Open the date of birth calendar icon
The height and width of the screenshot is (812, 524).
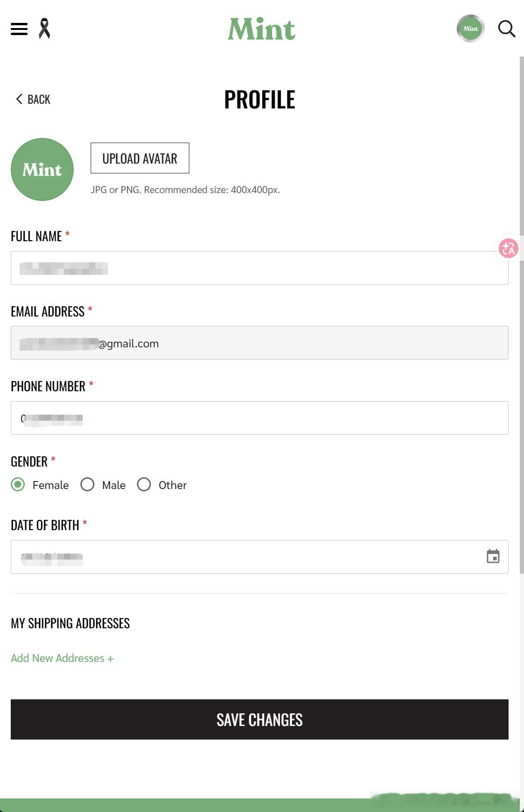point(493,556)
